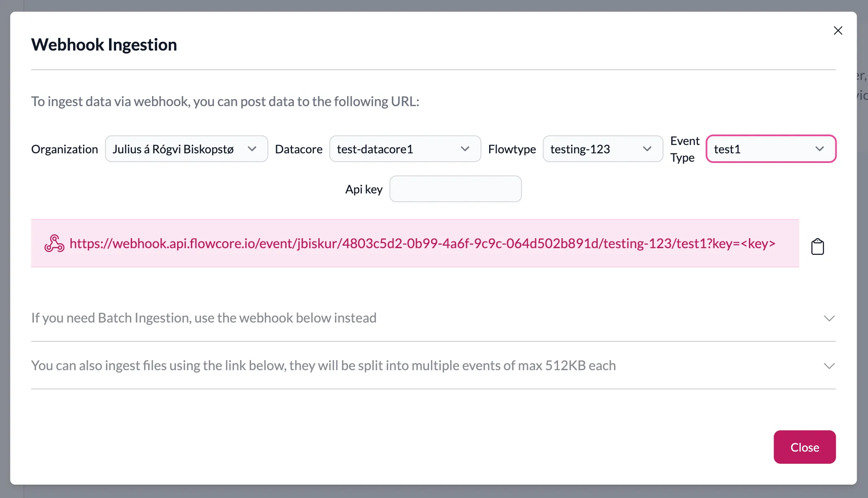Click the Webhook Ingestion heading
This screenshot has width=868, height=498.
click(104, 45)
